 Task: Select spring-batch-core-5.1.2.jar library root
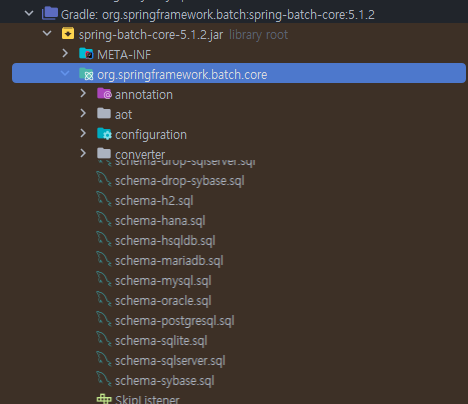tap(183, 35)
